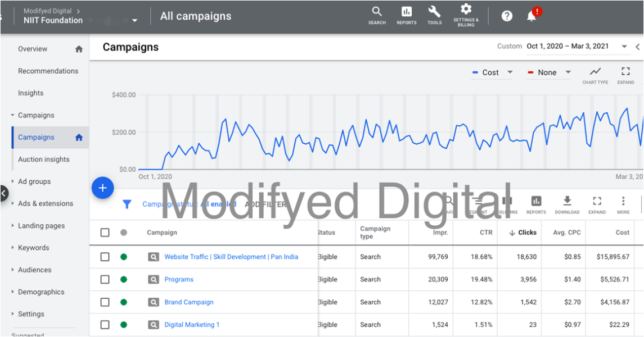Check the Brand Campaign checkbox
644x337 pixels.
[105, 302]
